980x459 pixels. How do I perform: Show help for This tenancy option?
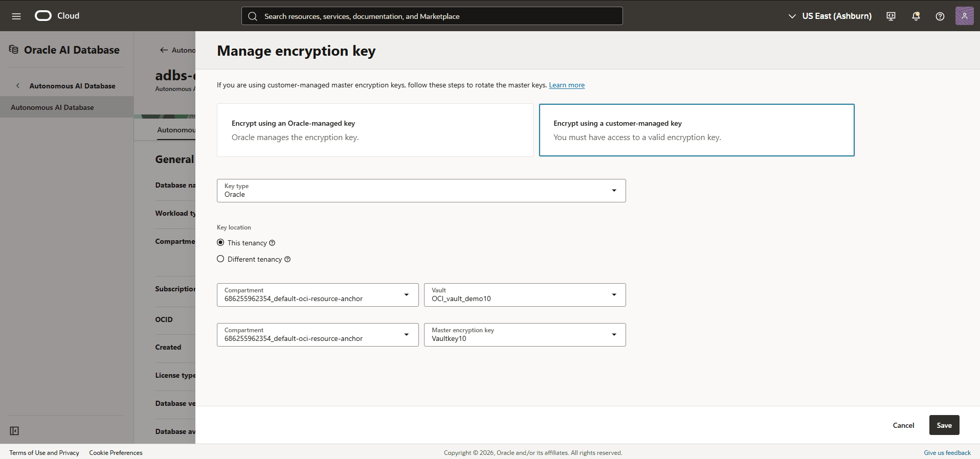[x=272, y=243]
